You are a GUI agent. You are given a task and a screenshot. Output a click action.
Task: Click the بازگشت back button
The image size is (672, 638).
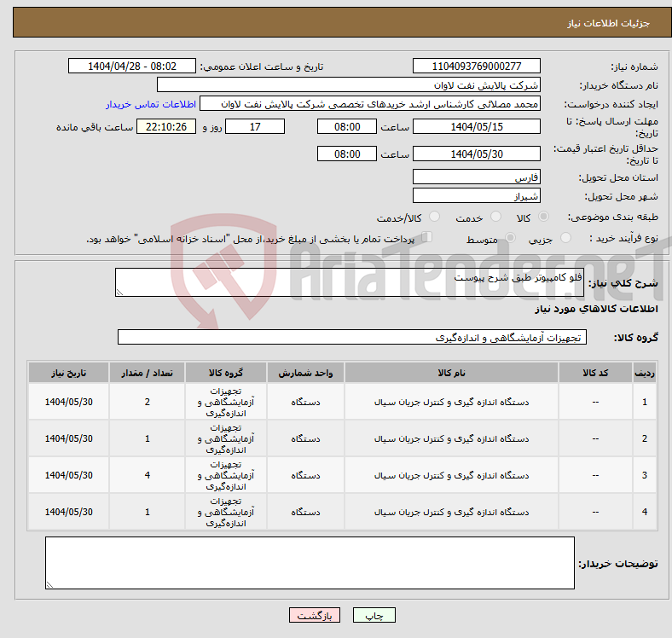315,615
